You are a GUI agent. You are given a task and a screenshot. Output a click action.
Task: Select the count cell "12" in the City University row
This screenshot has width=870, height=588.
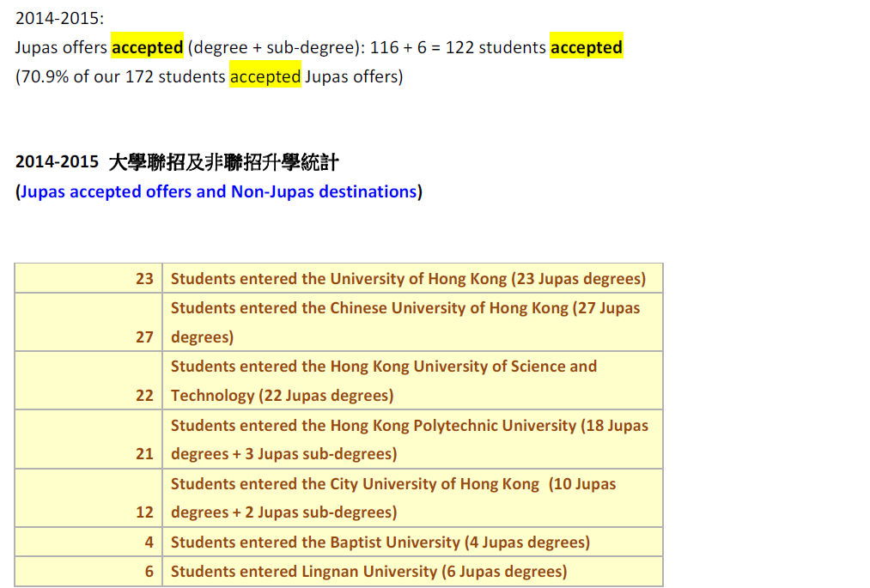[88, 498]
